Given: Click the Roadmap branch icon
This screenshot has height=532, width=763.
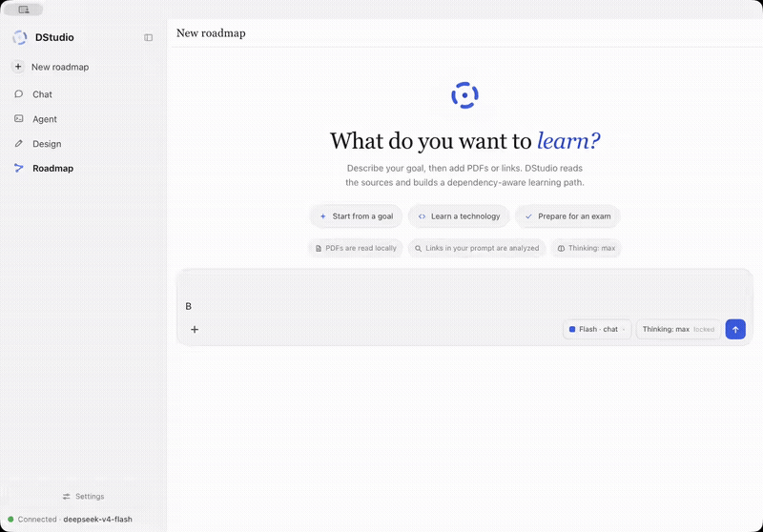Looking at the screenshot, I should pyautogui.click(x=18, y=168).
